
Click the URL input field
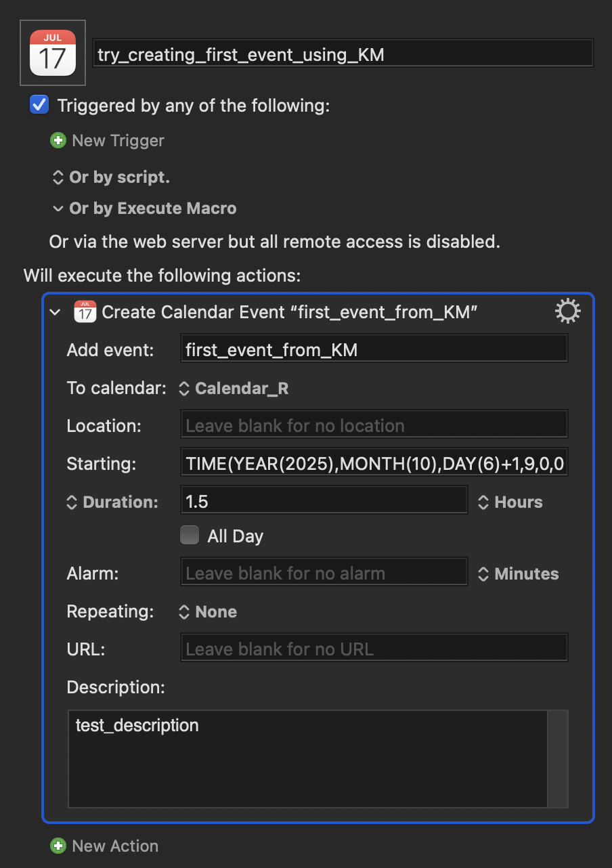tap(374, 649)
